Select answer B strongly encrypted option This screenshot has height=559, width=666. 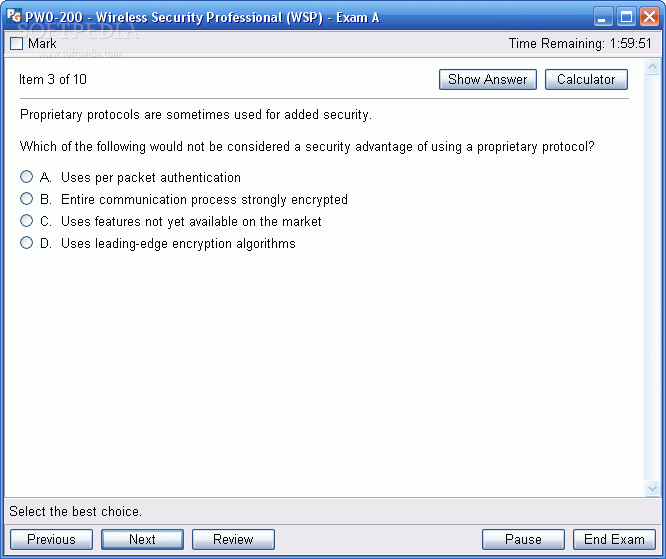(x=26, y=199)
